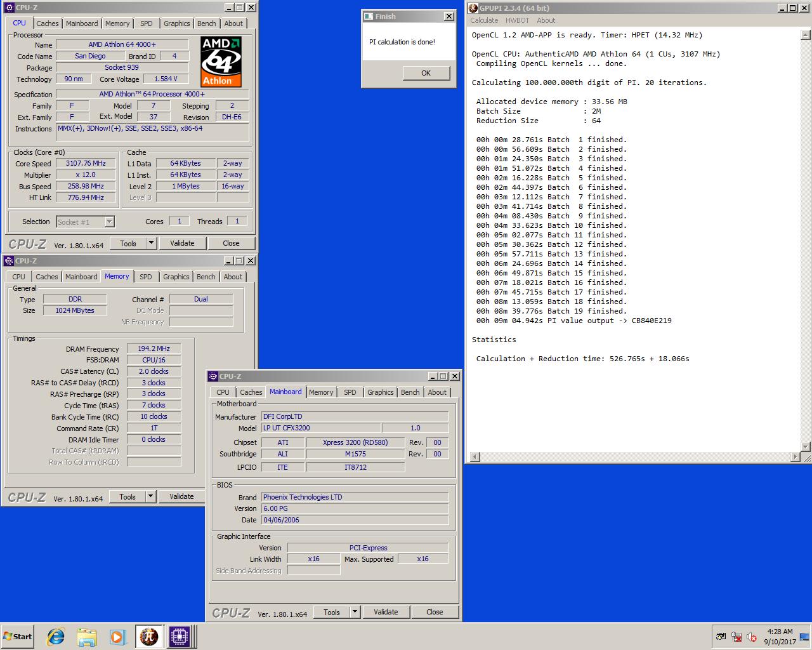Launch Windows Media Player from taskbar
The width and height of the screenshot is (812, 650).
click(117, 636)
